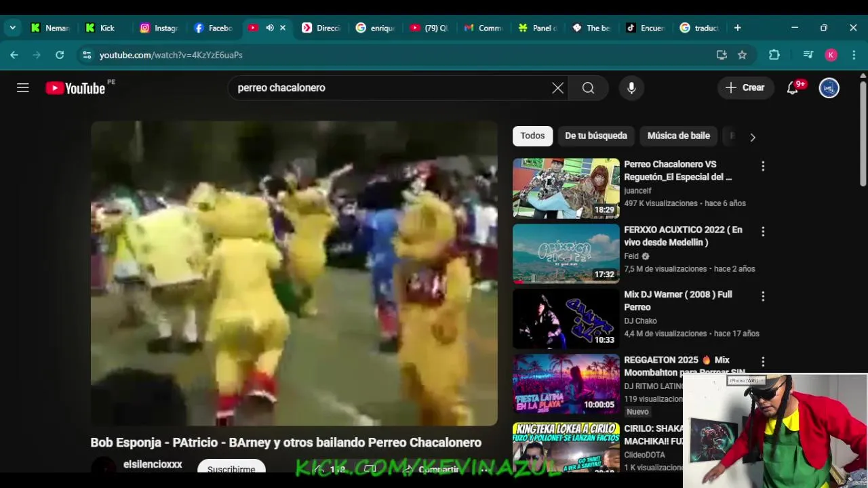868x488 pixels.
Task: Open Mix DJ Warner 2008 thumbnail
Action: tap(566, 319)
